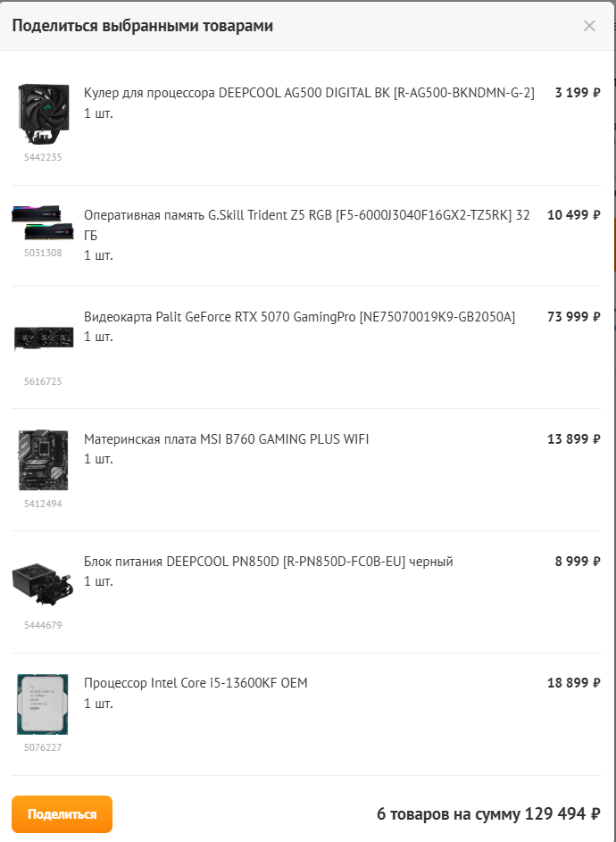Close the share selected products dialog
Viewport: 616px width, 842px height.
(589, 26)
